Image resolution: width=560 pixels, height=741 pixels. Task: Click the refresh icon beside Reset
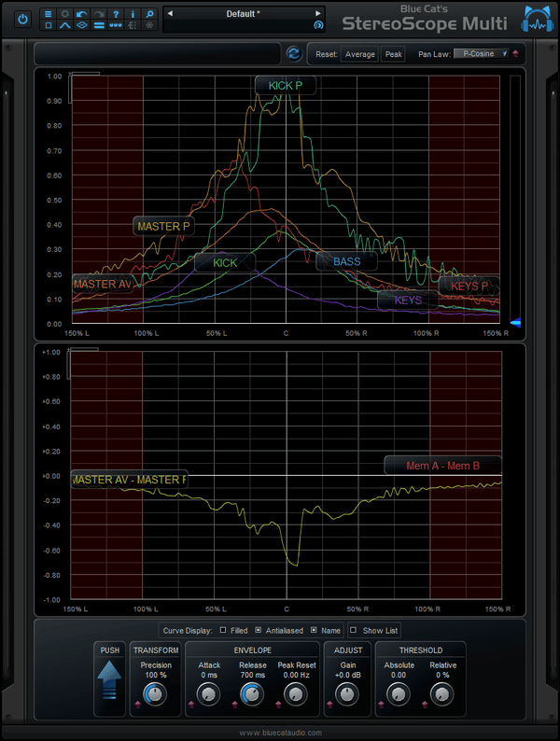tap(294, 54)
